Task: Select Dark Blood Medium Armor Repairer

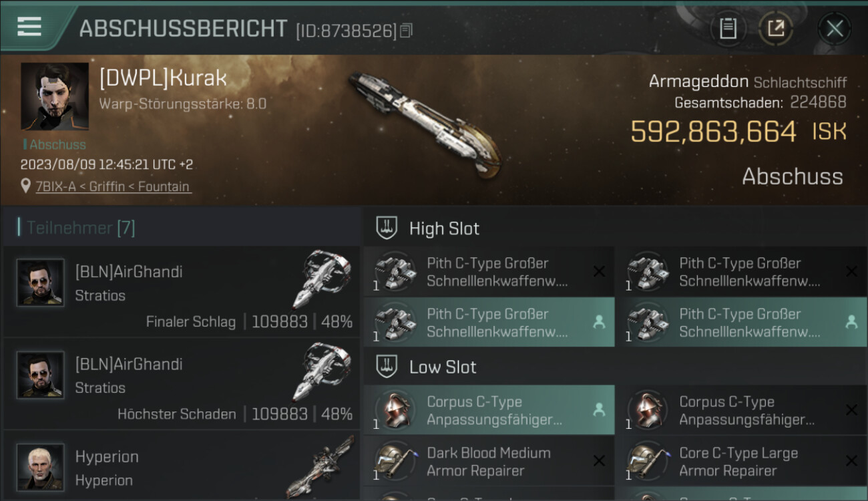Action: point(489,461)
